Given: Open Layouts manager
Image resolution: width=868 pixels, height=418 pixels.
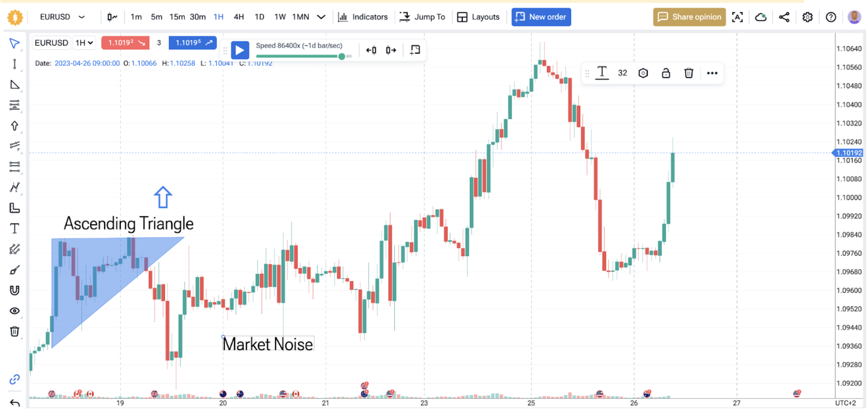Looking at the screenshot, I should [x=478, y=17].
